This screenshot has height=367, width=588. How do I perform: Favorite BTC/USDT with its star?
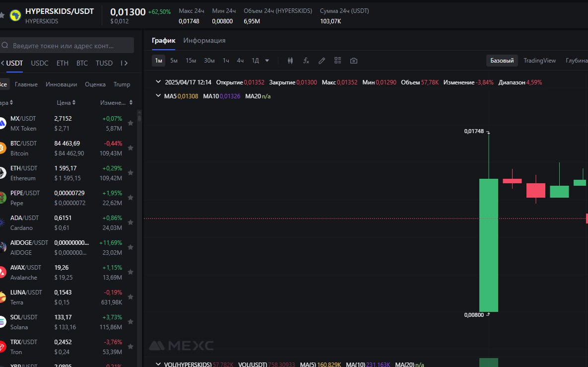point(131,148)
